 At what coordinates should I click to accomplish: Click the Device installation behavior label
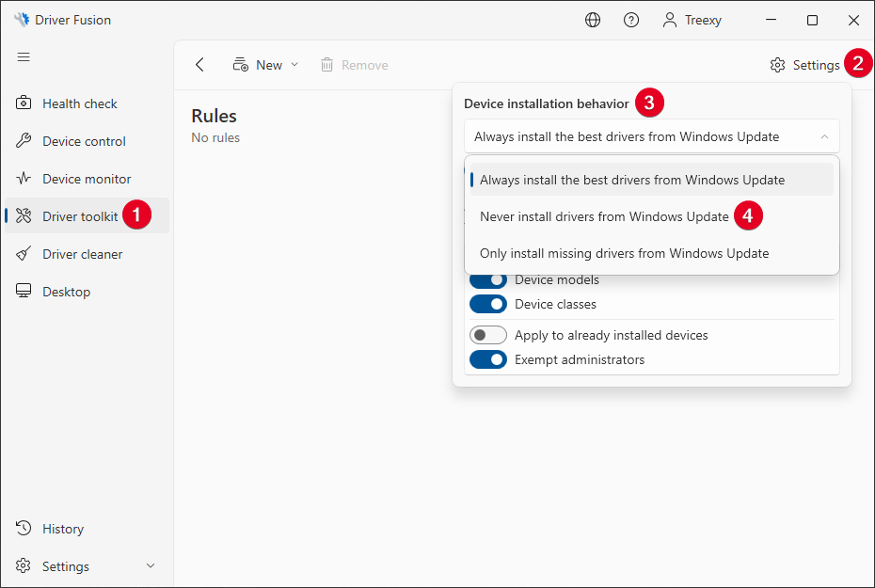pyautogui.click(x=547, y=103)
